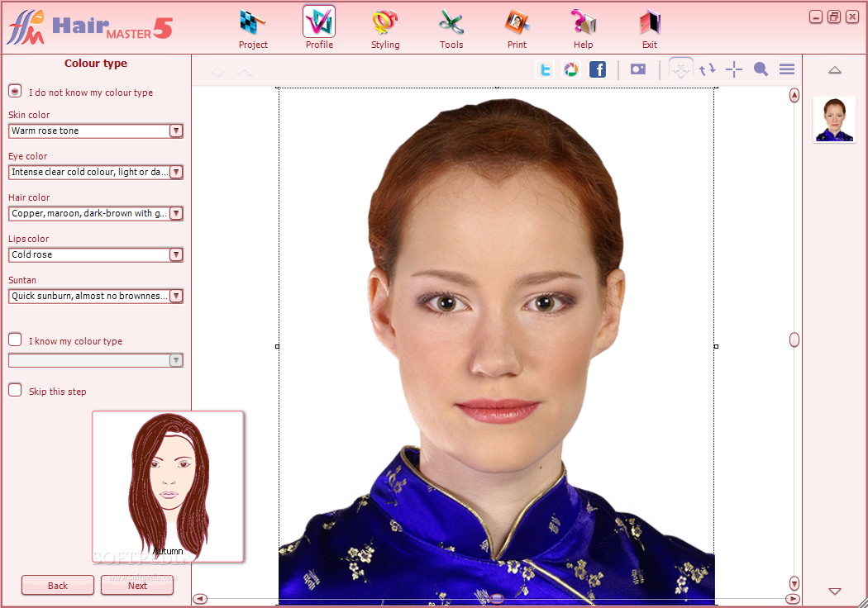The height and width of the screenshot is (608, 868).
Task: Open the Tools section with scissors icon
Action: click(451, 30)
